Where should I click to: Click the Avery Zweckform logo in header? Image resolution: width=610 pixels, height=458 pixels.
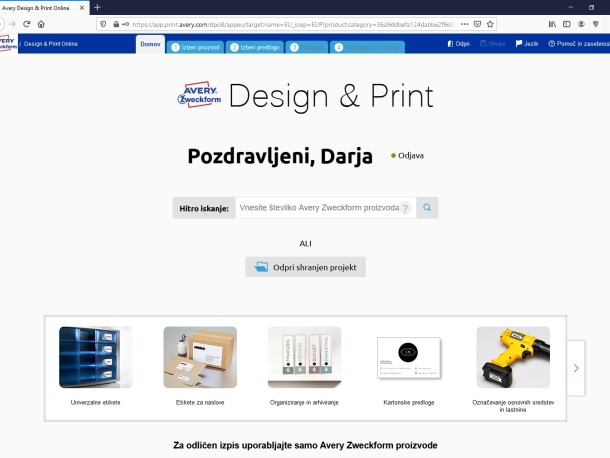pos(9,44)
